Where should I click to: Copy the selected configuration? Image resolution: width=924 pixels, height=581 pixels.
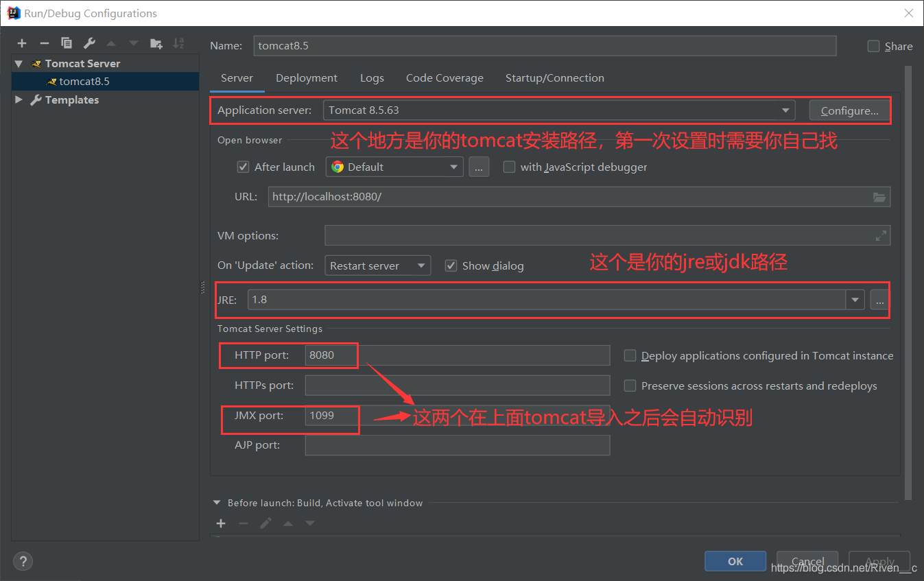click(67, 43)
